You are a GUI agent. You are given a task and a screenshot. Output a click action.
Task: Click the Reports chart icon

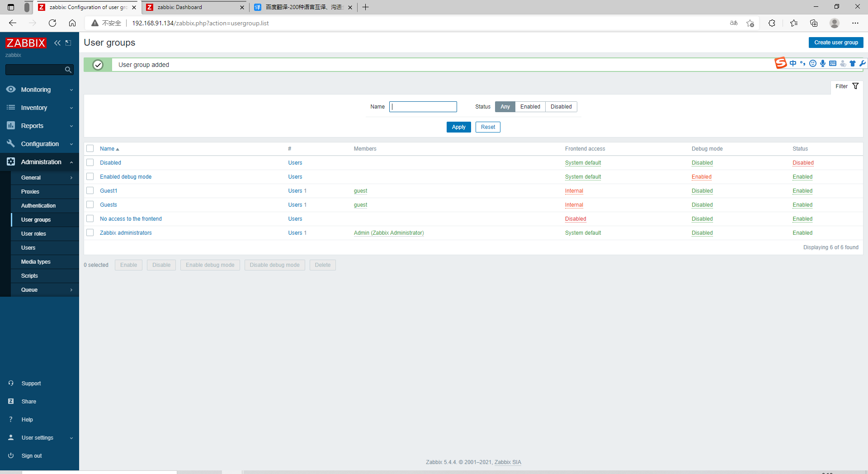point(11,125)
